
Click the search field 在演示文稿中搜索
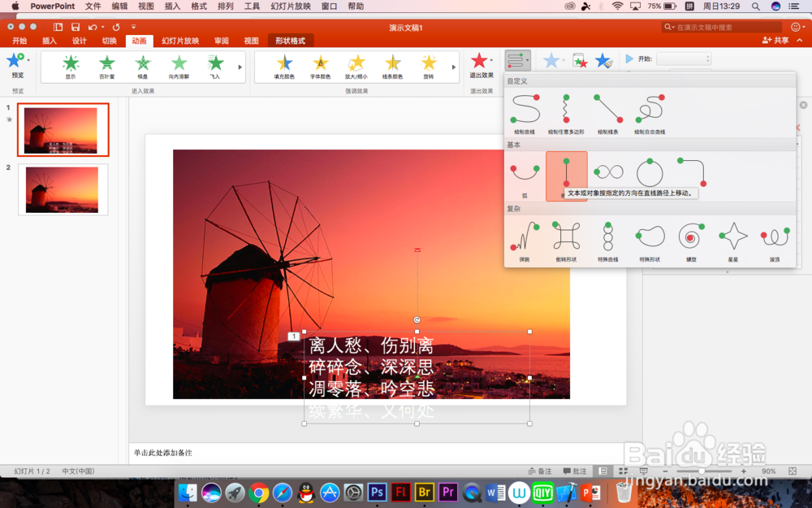coord(722,27)
